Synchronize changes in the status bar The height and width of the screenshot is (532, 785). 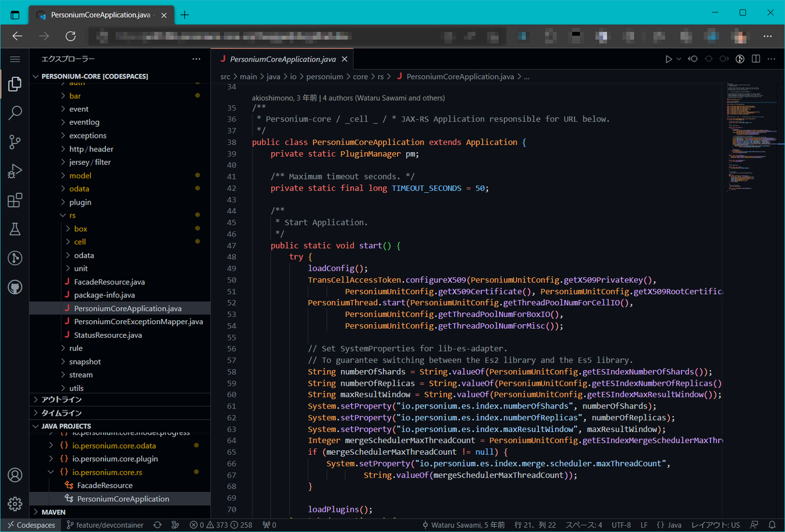click(x=158, y=525)
